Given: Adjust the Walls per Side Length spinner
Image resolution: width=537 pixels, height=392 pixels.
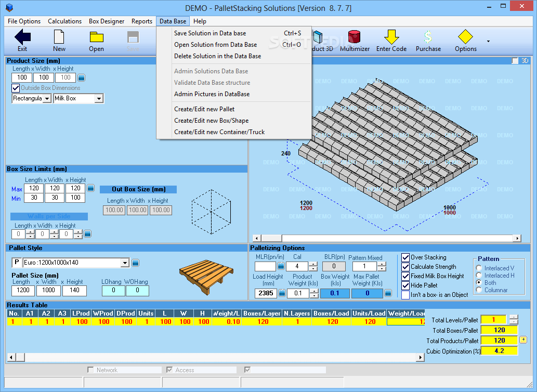Looking at the screenshot, I should click(30, 234).
